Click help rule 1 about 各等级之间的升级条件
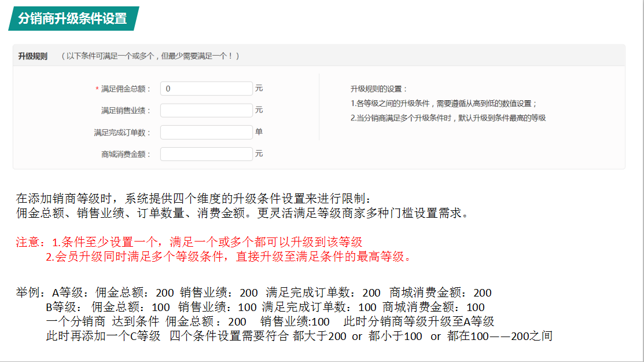644x362 pixels. pyautogui.click(x=444, y=104)
